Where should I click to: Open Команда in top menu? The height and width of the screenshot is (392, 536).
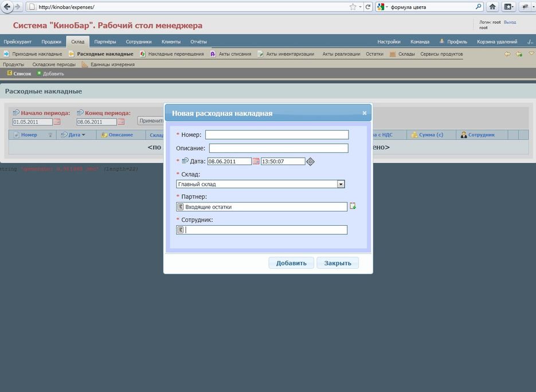coord(420,42)
